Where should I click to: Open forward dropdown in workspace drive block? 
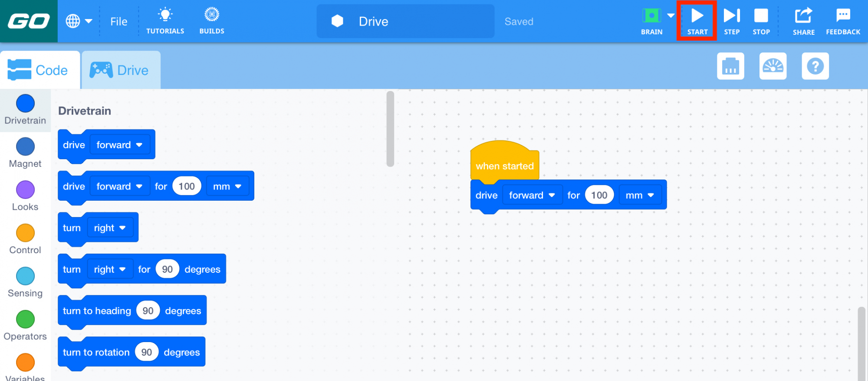(532, 195)
